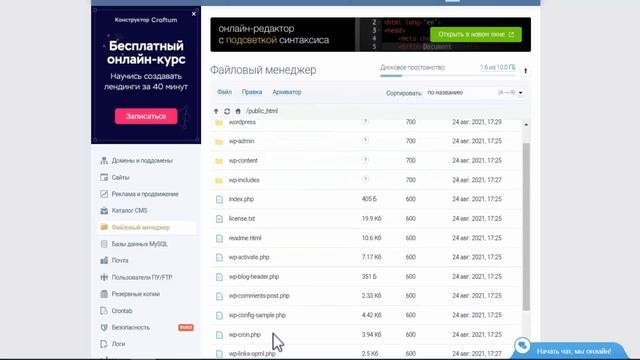
Task: Click the readme.html file icon
Action: tap(219, 238)
